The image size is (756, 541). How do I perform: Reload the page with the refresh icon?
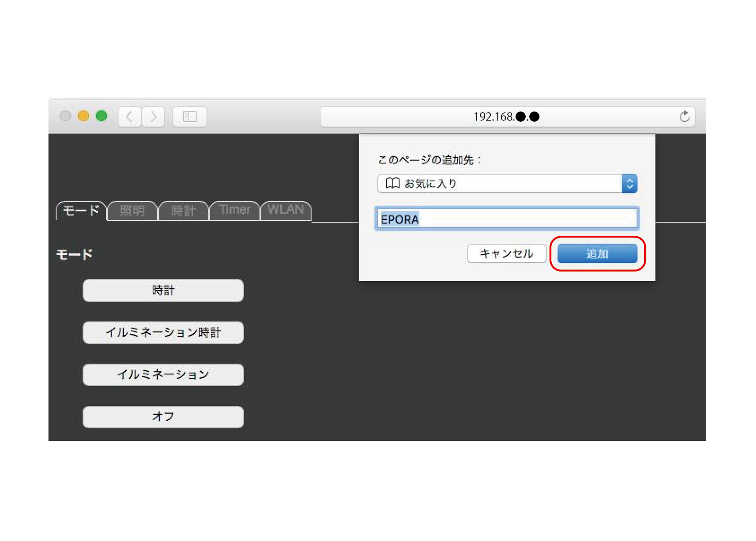click(684, 117)
